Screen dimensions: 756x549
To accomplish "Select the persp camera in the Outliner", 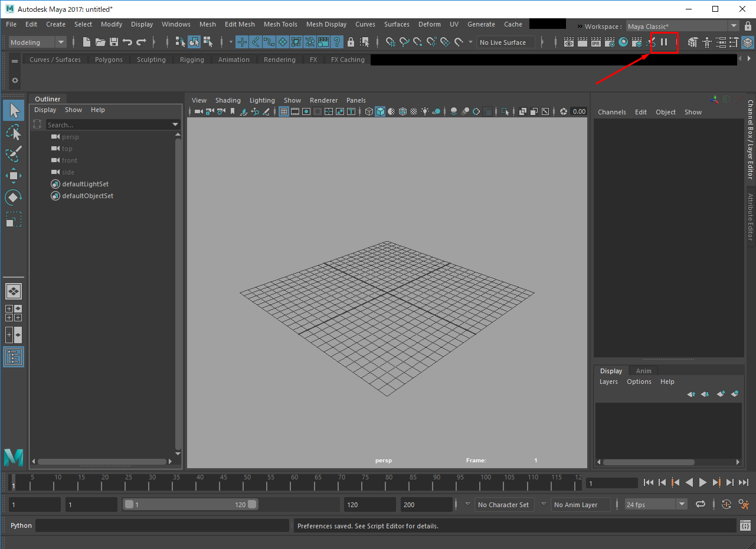I will pyautogui.click(x=70, y=137).
